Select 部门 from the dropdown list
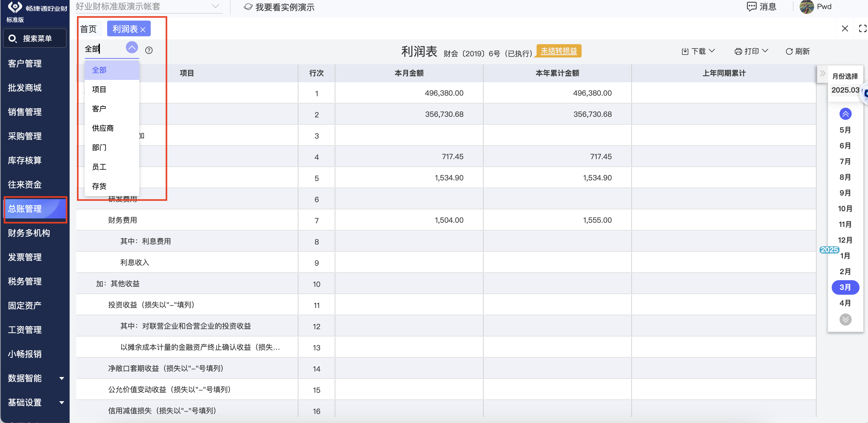 pyautogui.click(x=99, y=148)
